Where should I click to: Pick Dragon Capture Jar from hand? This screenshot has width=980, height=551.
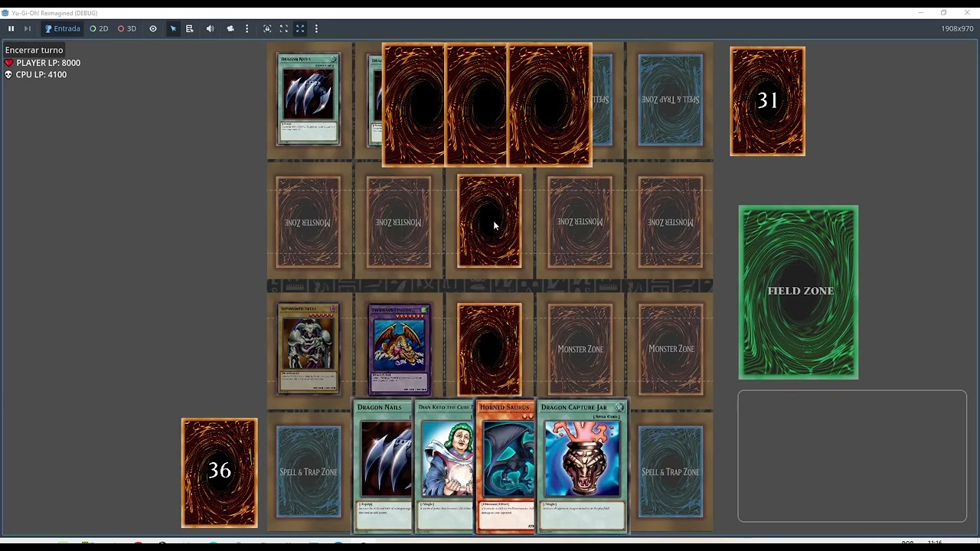coord(583,466)
